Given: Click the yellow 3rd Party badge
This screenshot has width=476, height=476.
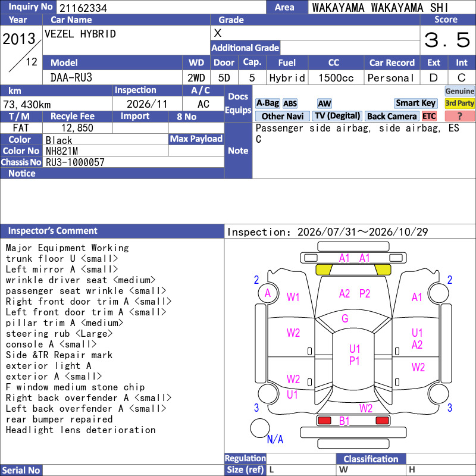Looking at the screenshot, I should 459,103.
